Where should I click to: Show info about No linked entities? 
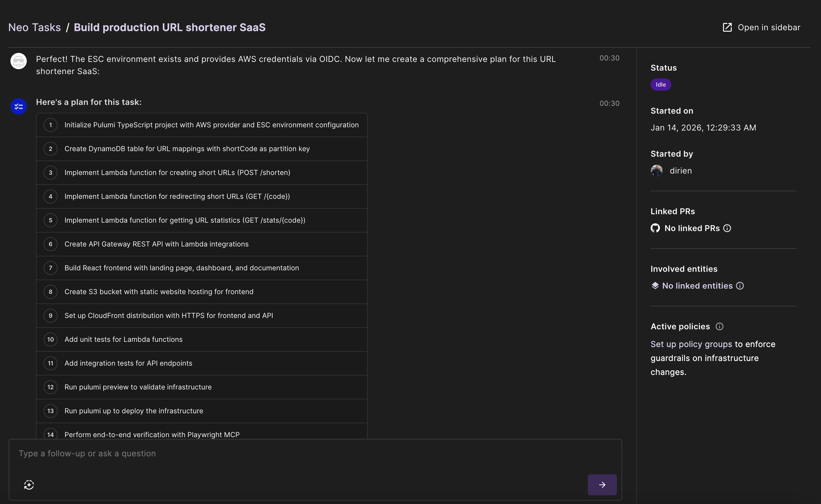point(740,286)
